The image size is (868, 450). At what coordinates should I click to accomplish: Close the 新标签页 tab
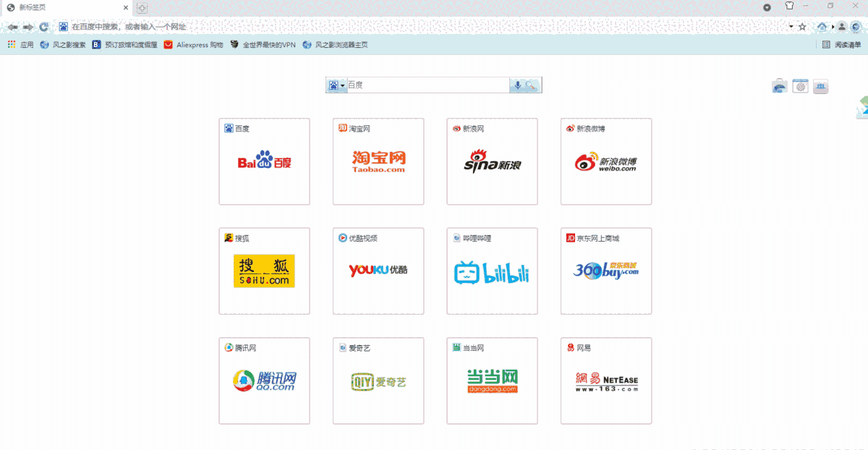(126, 8)
